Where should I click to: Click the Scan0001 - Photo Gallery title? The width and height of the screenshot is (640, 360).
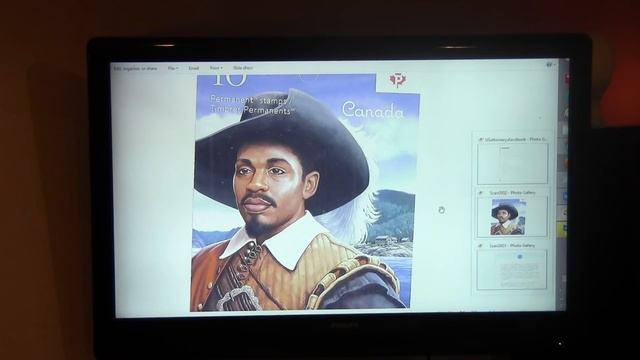click(x=512, y=246)
